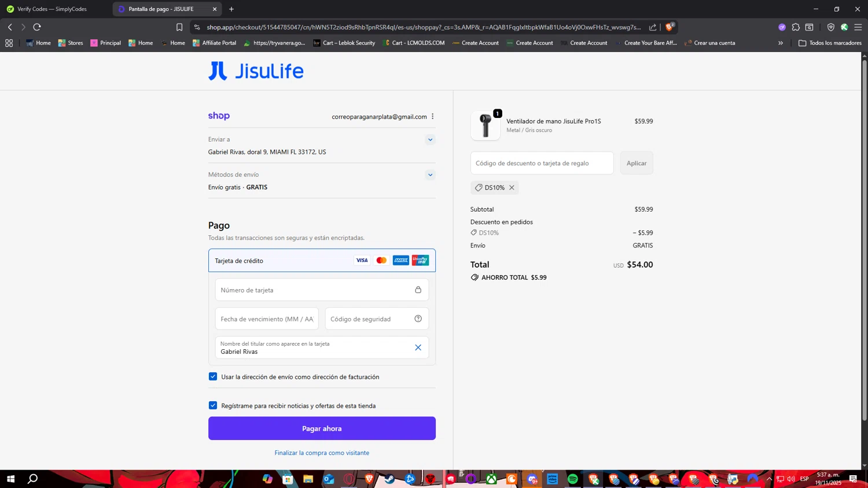
Task: Click the Pagar ahora button
Action: click(x=322, y=428)
